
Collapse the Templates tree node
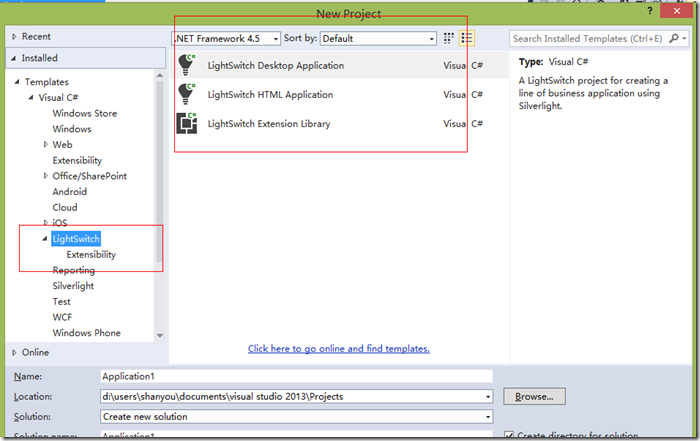(x=17, y=82)
